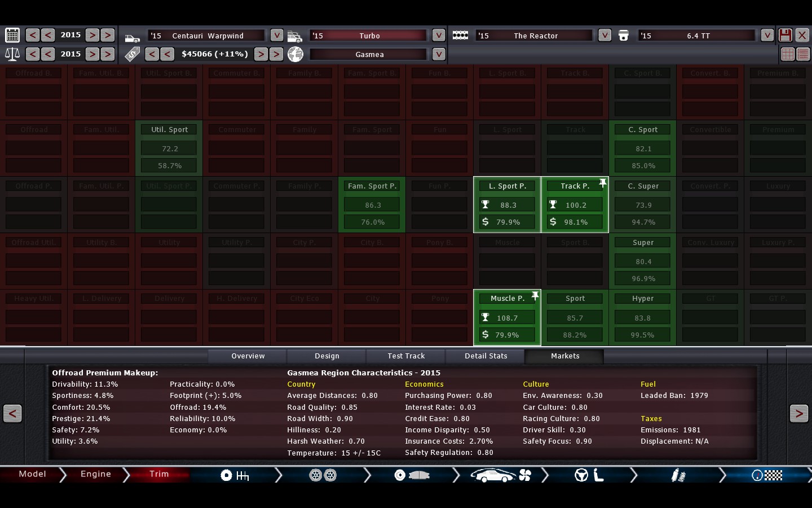Open the interior steering wheel and seat step

coord(589,475)
